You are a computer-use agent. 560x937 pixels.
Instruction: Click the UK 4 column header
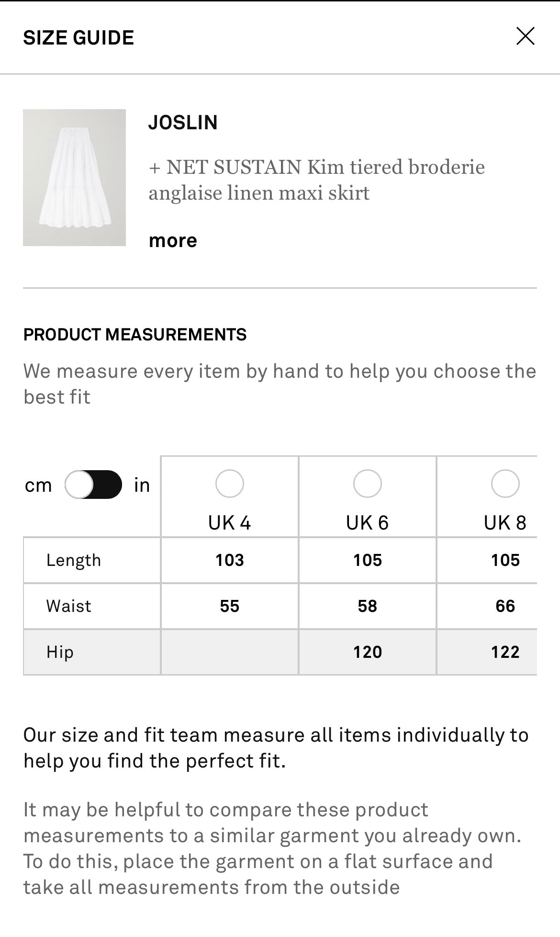(229, 523)
